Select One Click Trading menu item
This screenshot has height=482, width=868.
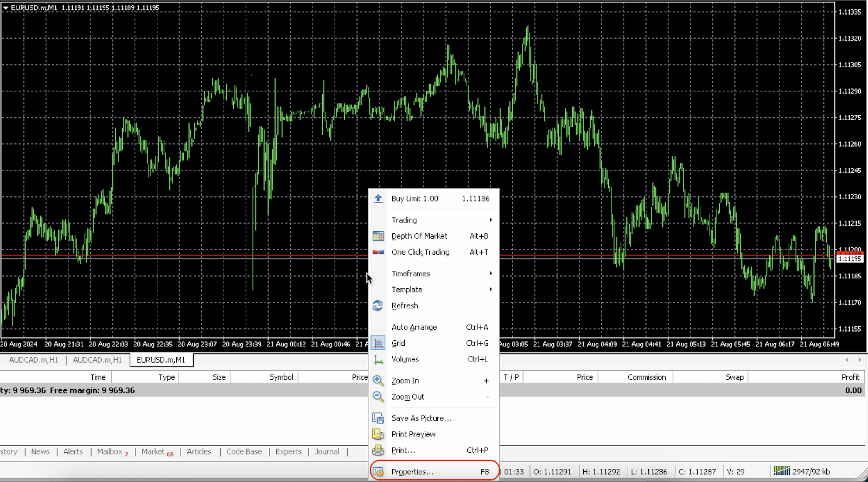(433, 252)
